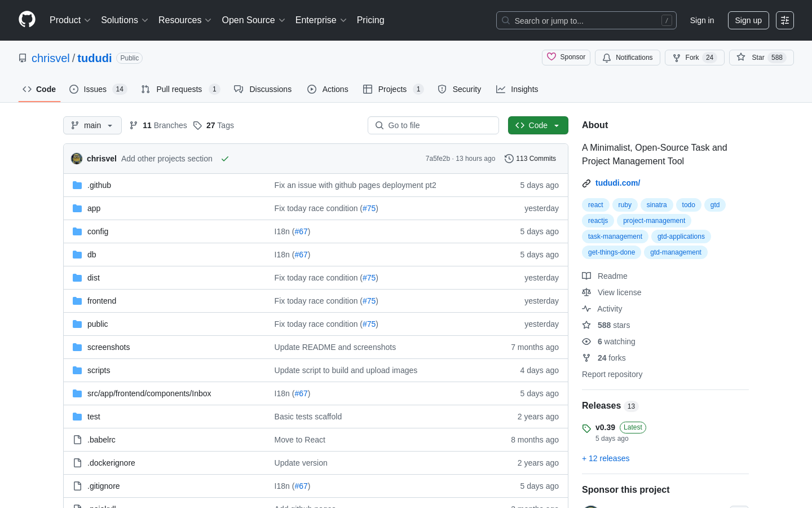The image size is (812, 508).
Task: Switch to the Issues tab
Action: (x=98, y=89)
